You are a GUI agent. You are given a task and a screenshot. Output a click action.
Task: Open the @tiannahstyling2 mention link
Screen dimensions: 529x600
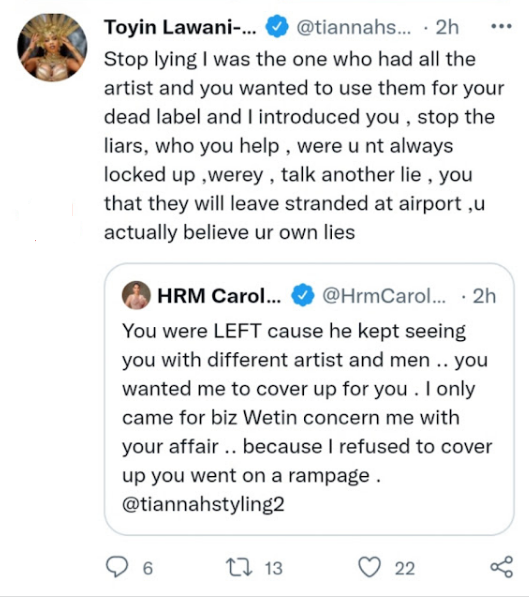click(x=203, y=504)
